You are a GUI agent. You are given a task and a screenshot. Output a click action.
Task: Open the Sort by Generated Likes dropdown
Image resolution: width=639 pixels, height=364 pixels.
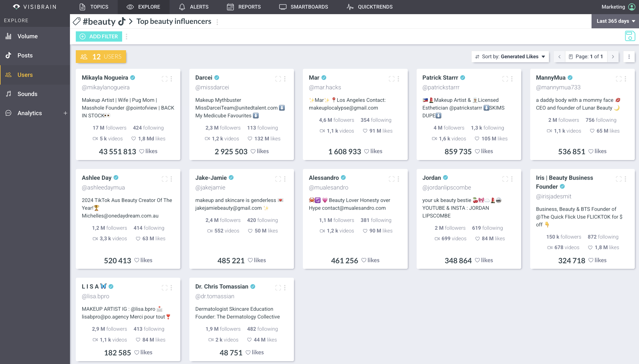tap(510, 56)
